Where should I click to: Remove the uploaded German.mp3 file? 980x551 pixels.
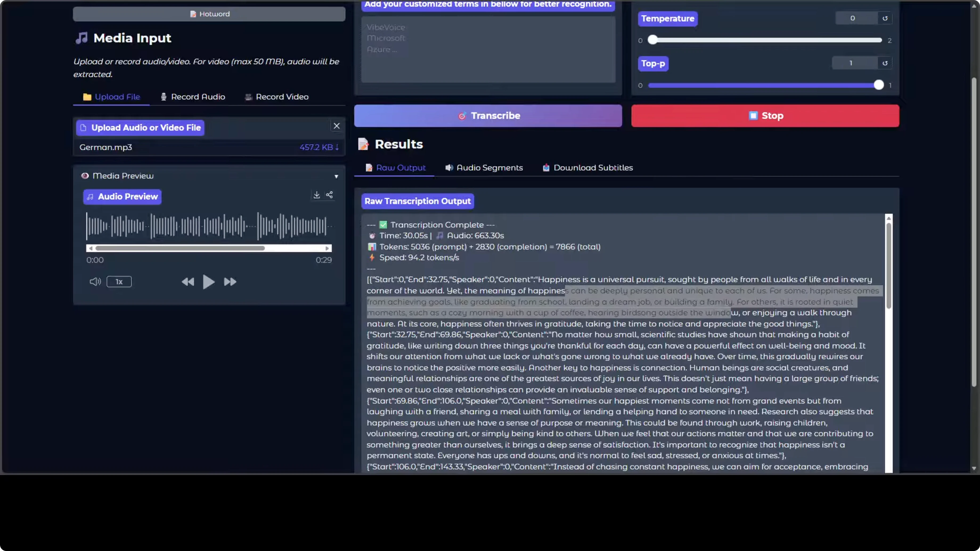(x=337, y=126)
